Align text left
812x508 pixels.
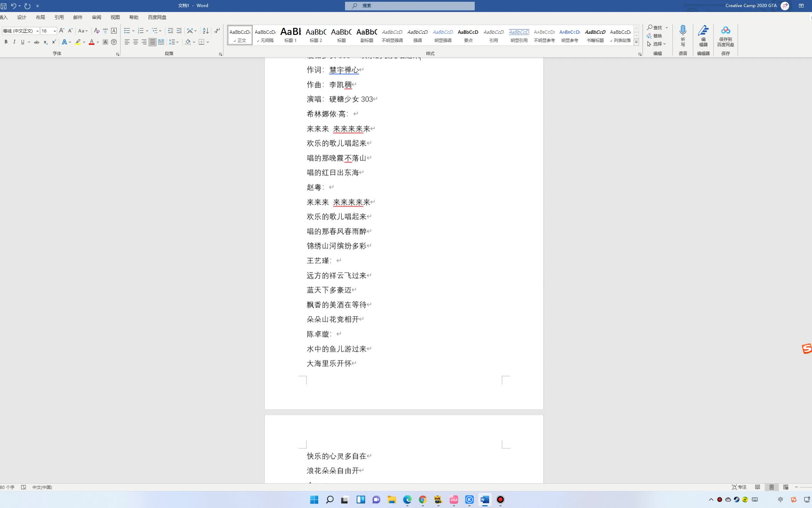tap(127, 42)
